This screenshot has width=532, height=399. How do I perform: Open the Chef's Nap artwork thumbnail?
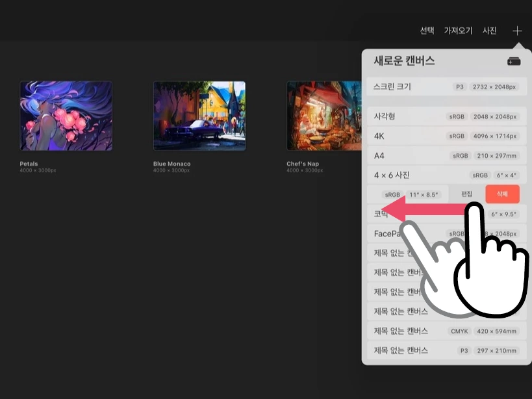324,116
